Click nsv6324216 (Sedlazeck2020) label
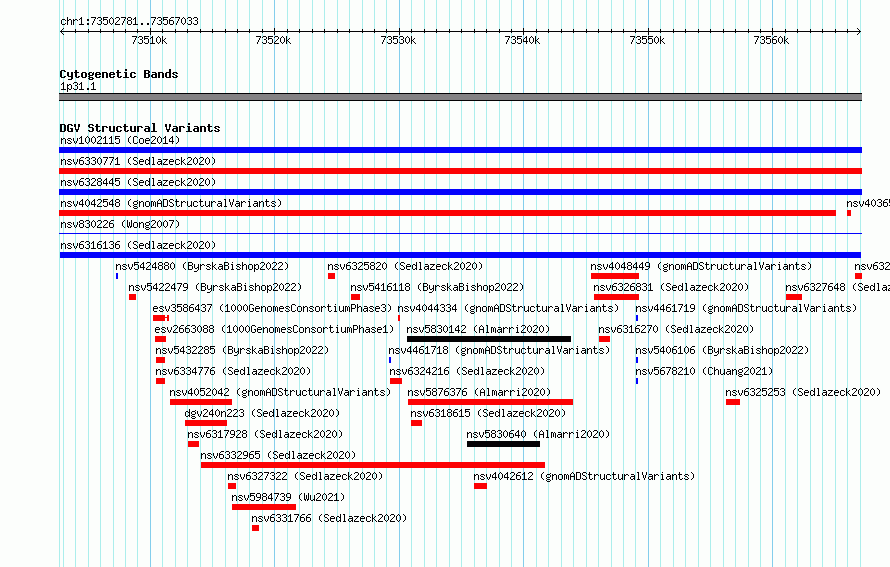 (467, 371)
